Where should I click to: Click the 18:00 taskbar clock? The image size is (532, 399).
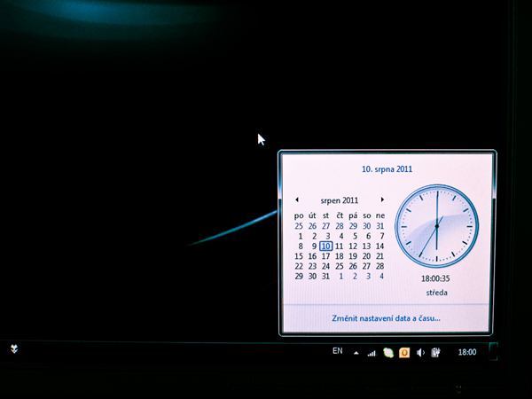click(x=467, y=352)
